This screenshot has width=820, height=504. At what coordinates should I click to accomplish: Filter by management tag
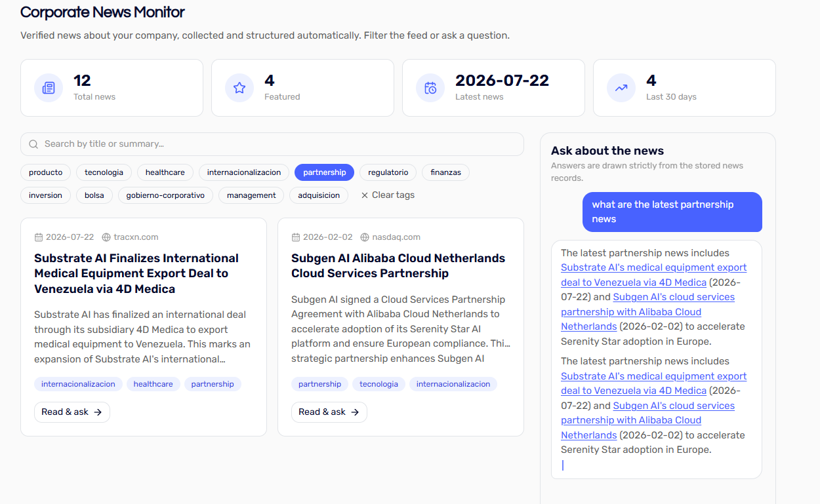(x=251, y=195)
